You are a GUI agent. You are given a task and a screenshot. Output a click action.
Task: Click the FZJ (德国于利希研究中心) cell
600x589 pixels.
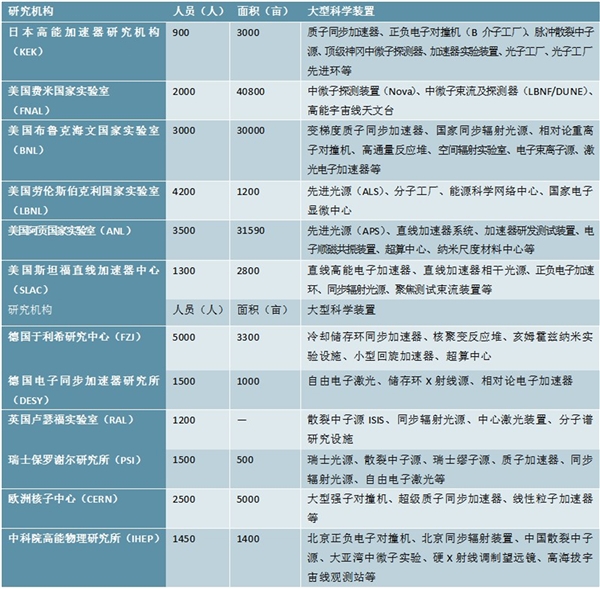84,348
